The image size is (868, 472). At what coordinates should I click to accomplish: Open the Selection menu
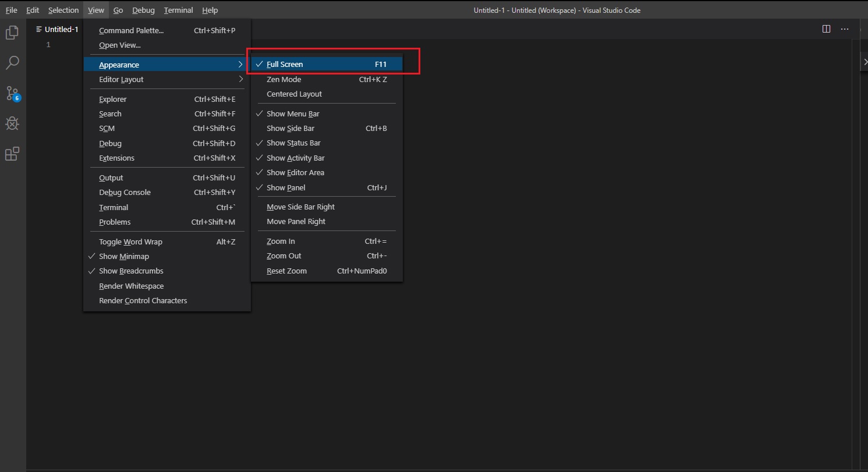pyautogui.click(x=63, y=10)
